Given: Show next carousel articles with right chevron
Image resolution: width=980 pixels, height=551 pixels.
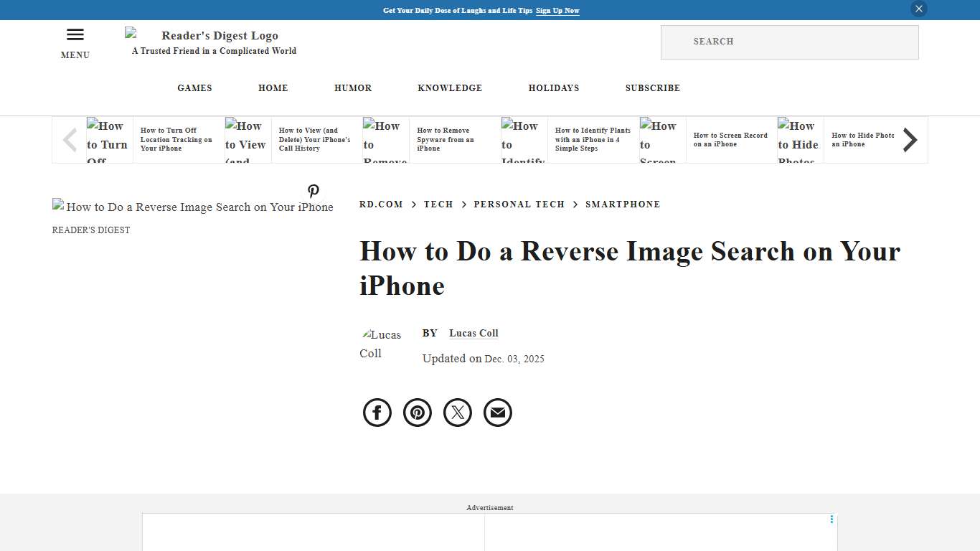Looking at the screenshot, I should click(910, 139).
